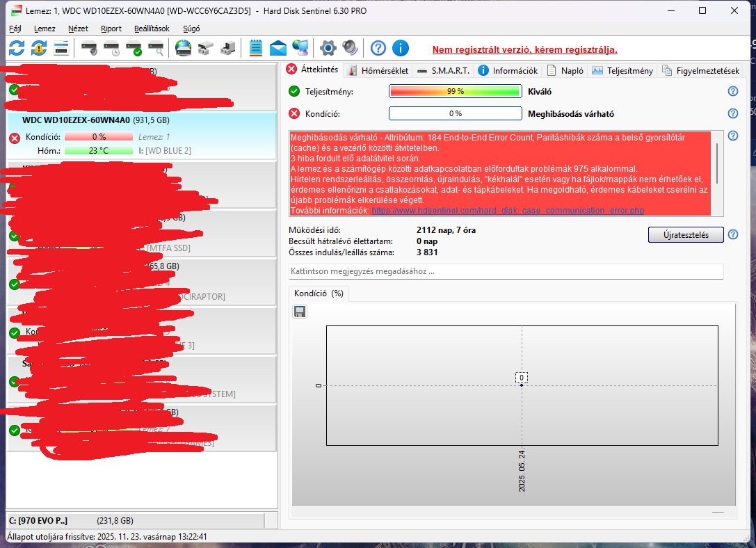Click the status bar 'Állapot utoljára frissítve' text
This screenshot has height=548, width=756.
tap(107, 536)
